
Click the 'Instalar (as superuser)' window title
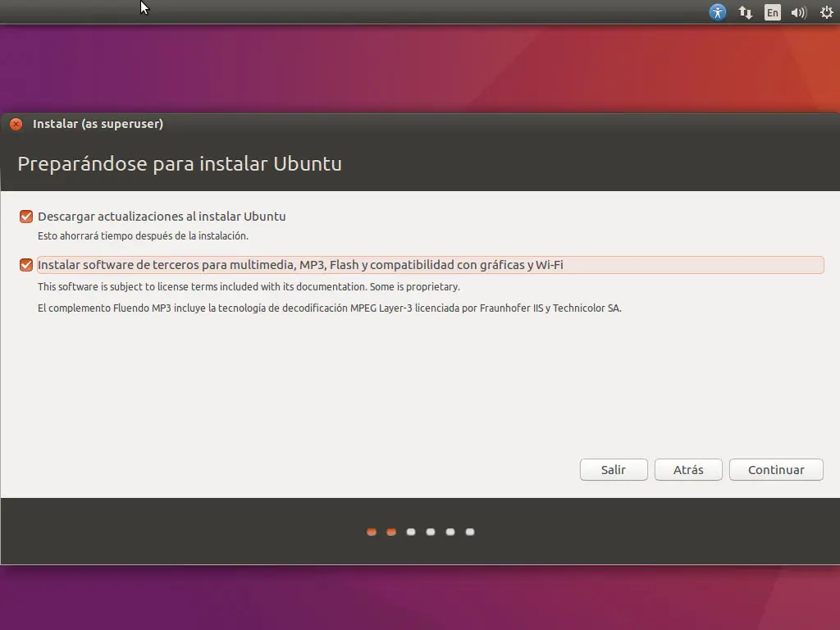[98, 124]
